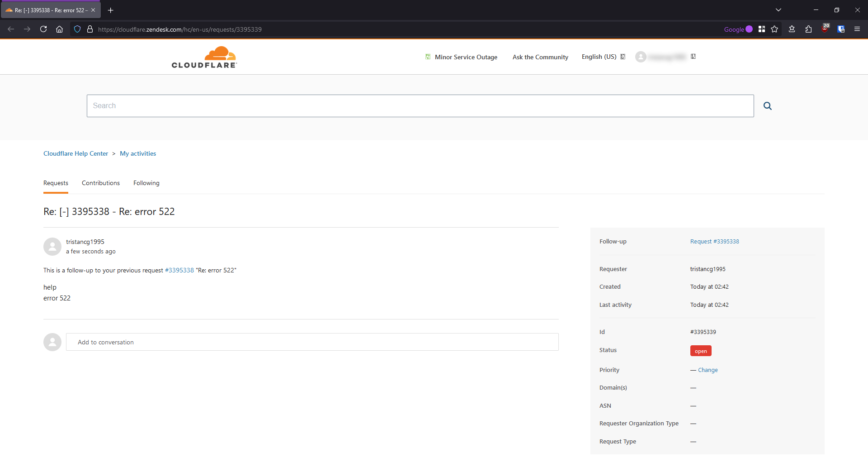Change the request Priority

708,370
